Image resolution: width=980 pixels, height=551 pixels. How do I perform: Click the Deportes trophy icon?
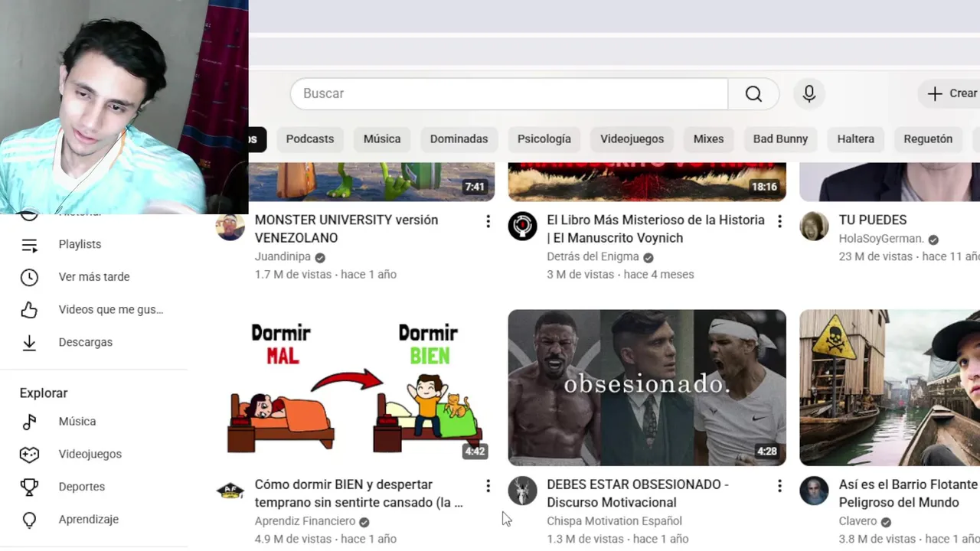[x=29, y=487]
